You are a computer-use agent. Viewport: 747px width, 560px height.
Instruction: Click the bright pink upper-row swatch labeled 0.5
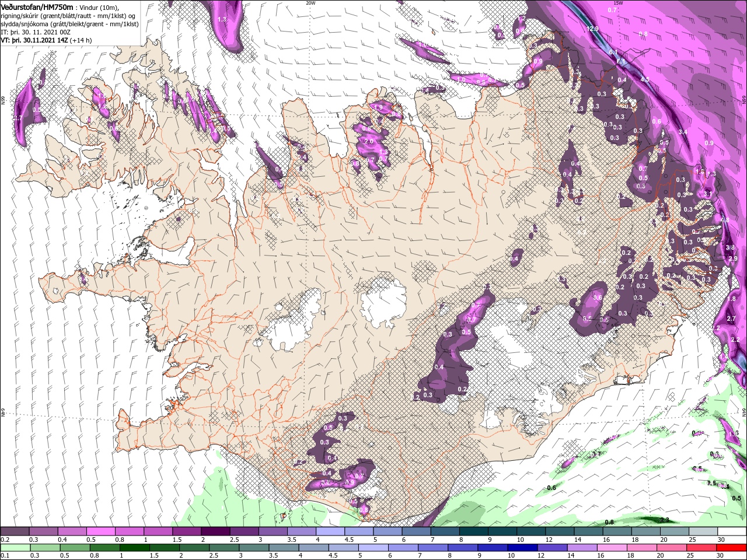coord(100,531)
